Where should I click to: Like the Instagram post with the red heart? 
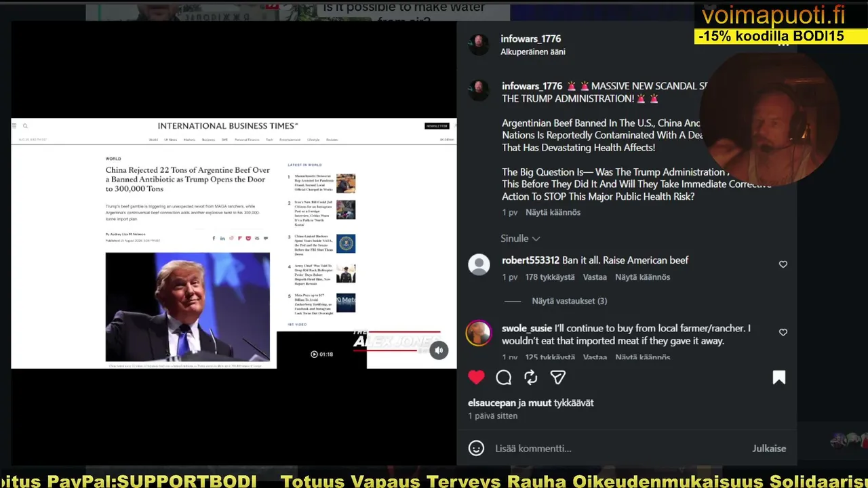(476, 378)
